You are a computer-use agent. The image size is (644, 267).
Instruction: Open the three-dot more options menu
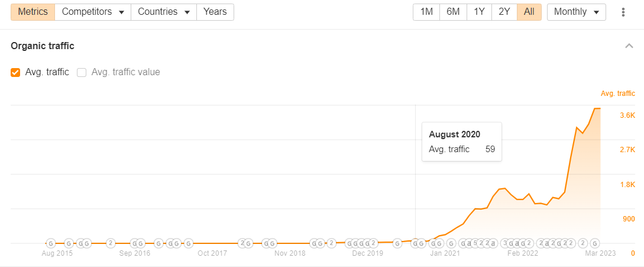(x=623, y=12)
